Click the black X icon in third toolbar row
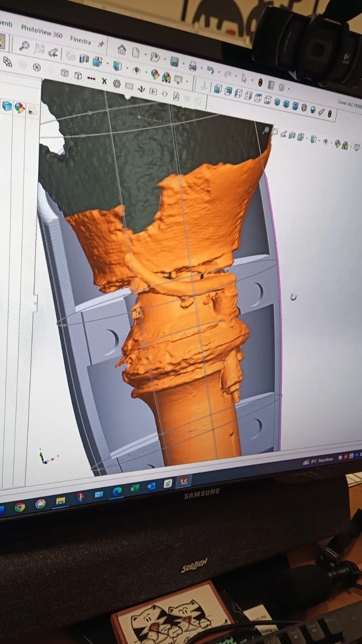The width and height of the screenshot is (362, 644). (x=104, y=81)
